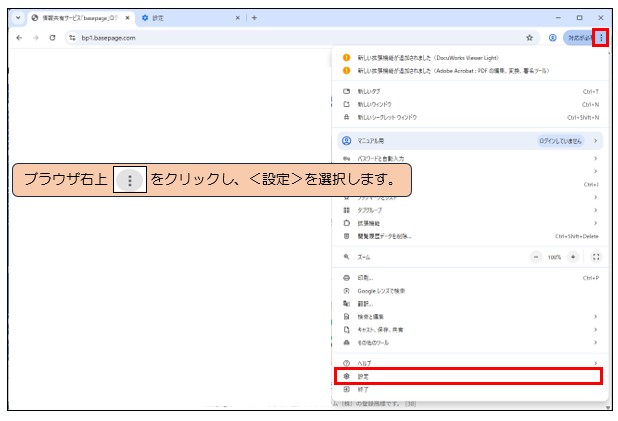
Task: Expand the タブグループ submenu
Action: coord(470,210)
